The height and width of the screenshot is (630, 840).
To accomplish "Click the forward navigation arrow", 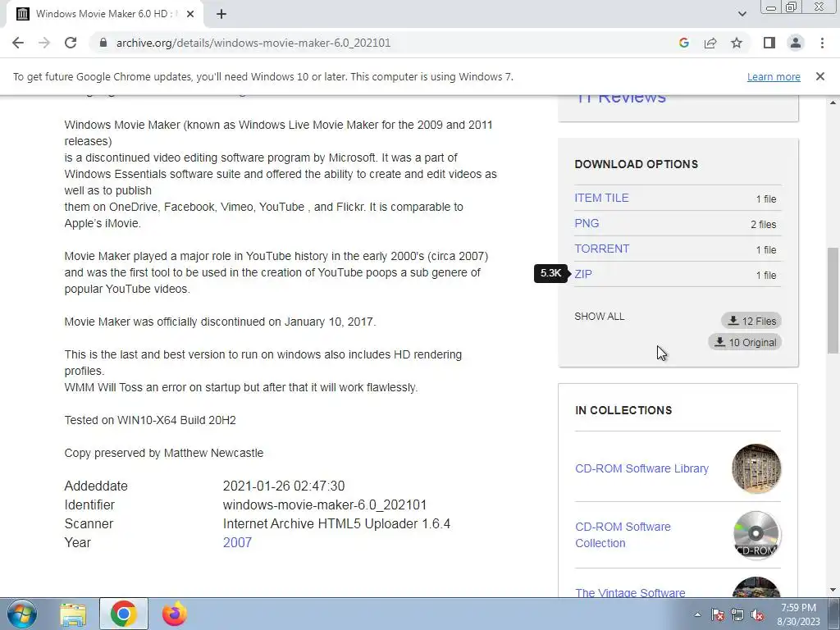I will (44, 43).
